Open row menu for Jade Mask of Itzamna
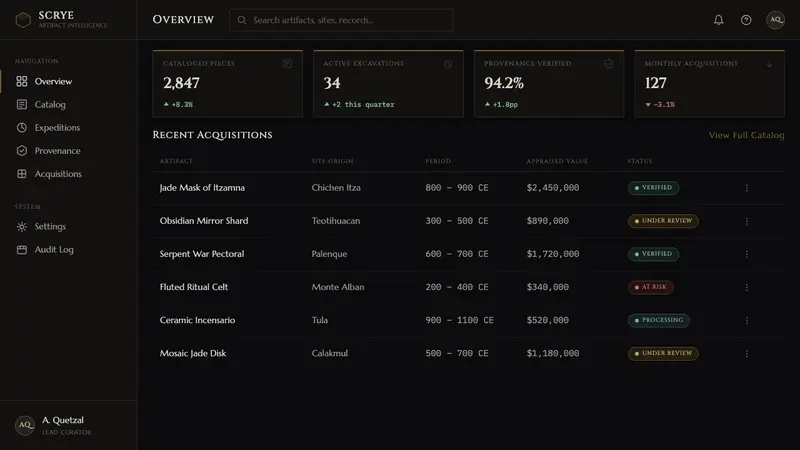 (747, 188)
